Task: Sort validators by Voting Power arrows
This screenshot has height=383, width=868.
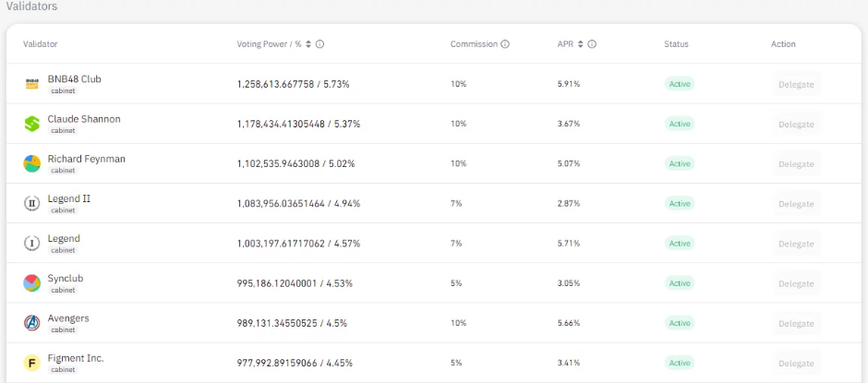Action: tap(308, 44)
